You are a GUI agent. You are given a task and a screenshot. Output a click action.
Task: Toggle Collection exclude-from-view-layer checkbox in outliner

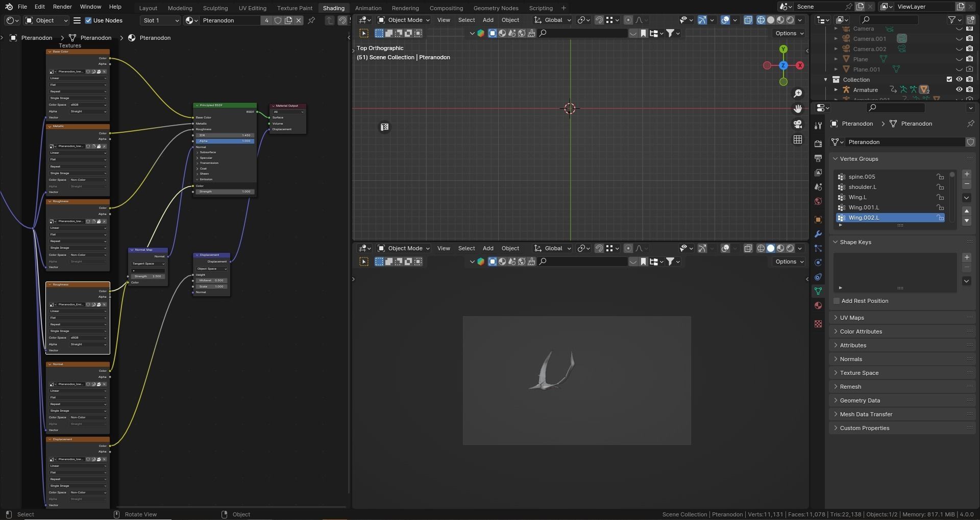point(949,79)
